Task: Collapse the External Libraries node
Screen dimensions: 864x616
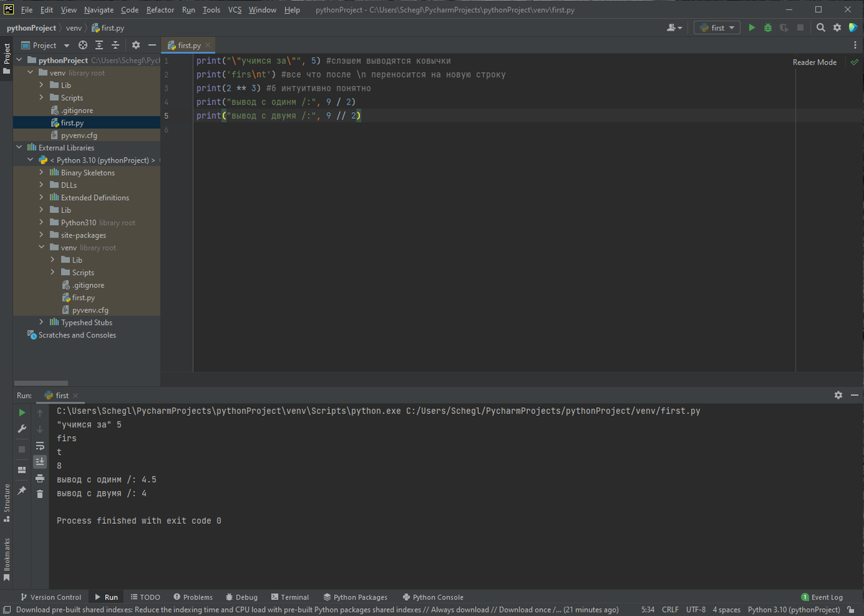Action: click(20, 148)
